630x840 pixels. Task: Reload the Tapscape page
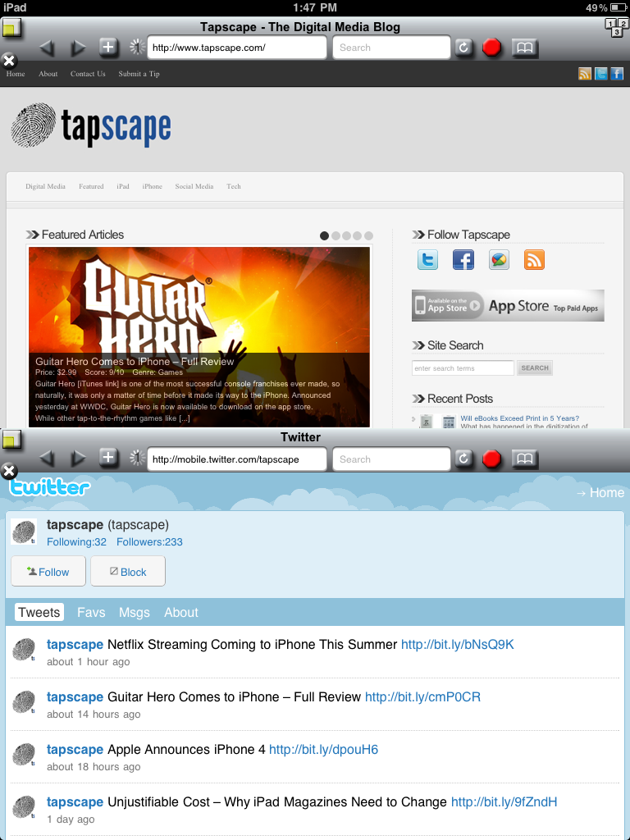464,48
